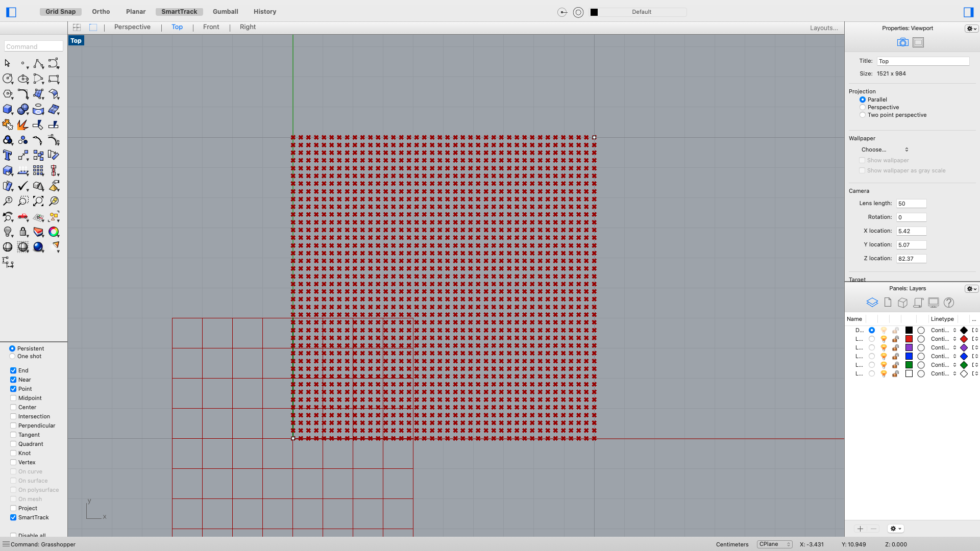Click the Layouts... link
The width and height of the screenshot is (980, 551).
tap(823, 28)
